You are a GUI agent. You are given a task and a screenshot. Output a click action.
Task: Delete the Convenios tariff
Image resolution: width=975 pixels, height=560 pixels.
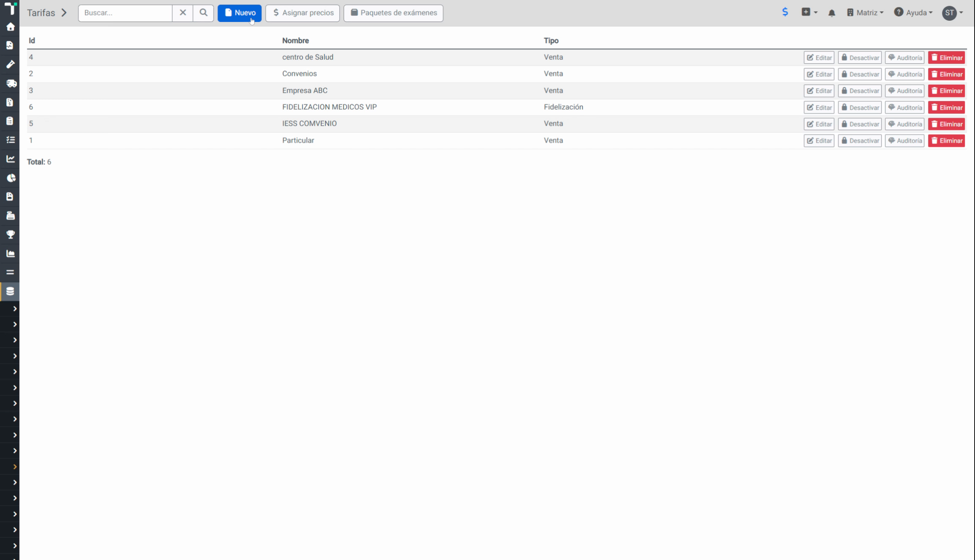coord(946,74)
